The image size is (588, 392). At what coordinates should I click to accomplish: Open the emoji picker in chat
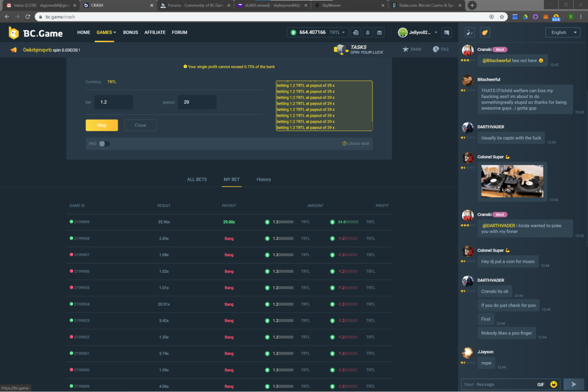[554, 384]
